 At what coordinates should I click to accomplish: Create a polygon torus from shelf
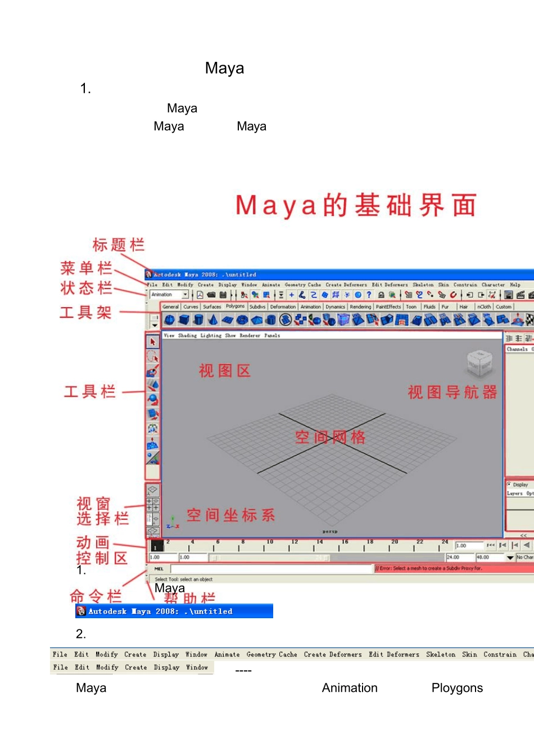242,320
